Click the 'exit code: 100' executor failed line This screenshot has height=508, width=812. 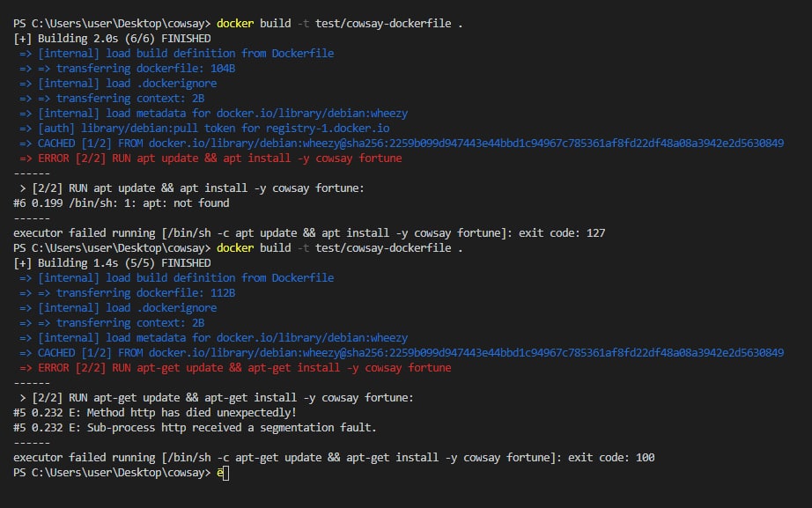[334, 458]
